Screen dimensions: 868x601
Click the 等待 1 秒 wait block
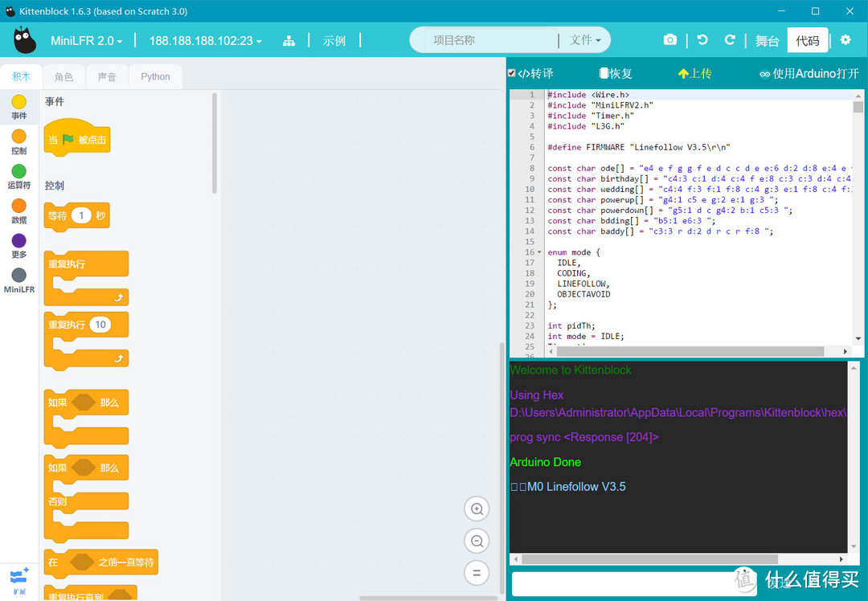pyautogui.click(x=76, y=216)
